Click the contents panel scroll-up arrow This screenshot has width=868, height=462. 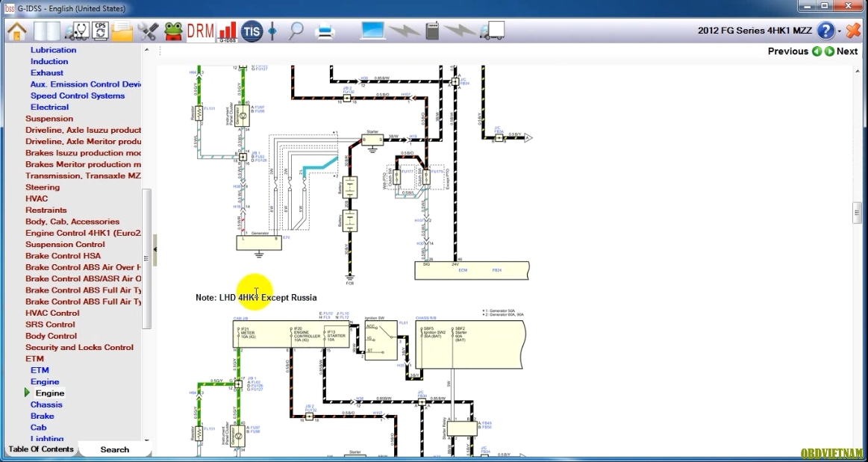[147, 50]
